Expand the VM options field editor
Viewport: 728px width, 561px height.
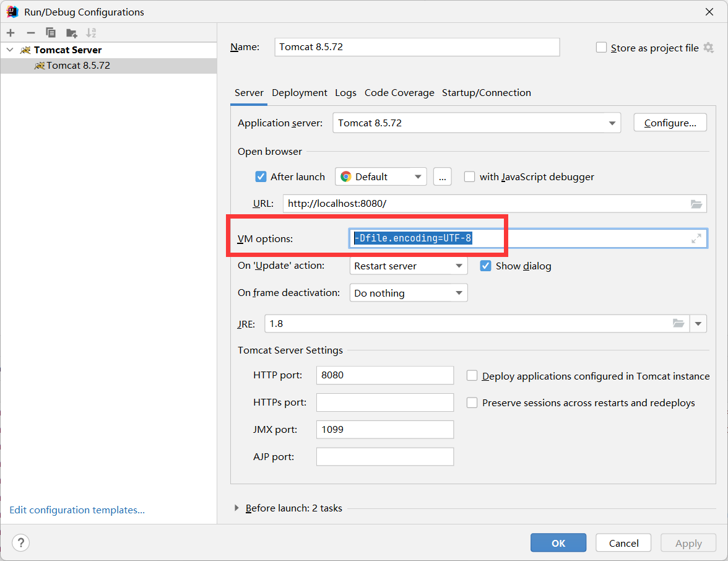pos(696,239)
